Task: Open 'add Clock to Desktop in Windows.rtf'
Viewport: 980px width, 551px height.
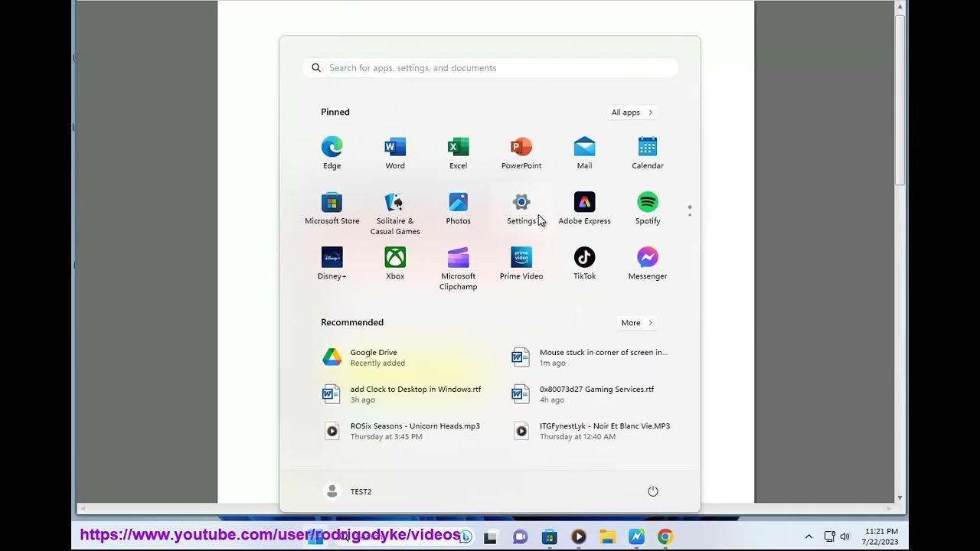Action: coord(401,394)
